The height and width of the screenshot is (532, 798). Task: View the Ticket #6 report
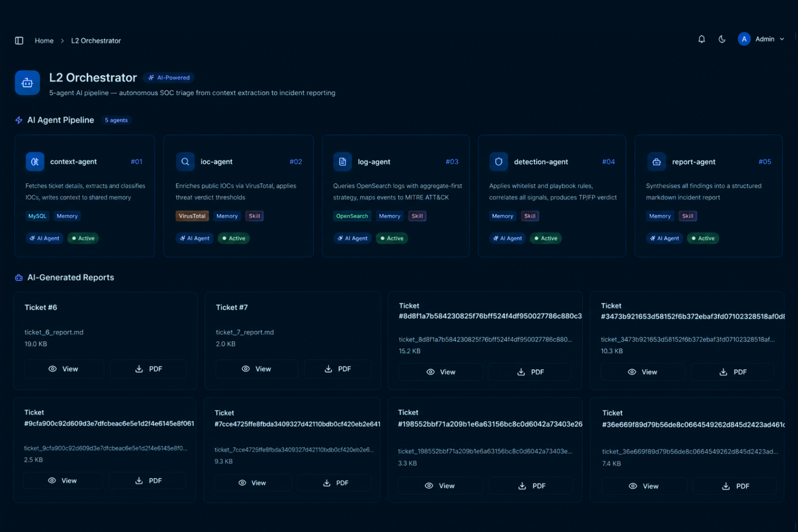point(64,369)
